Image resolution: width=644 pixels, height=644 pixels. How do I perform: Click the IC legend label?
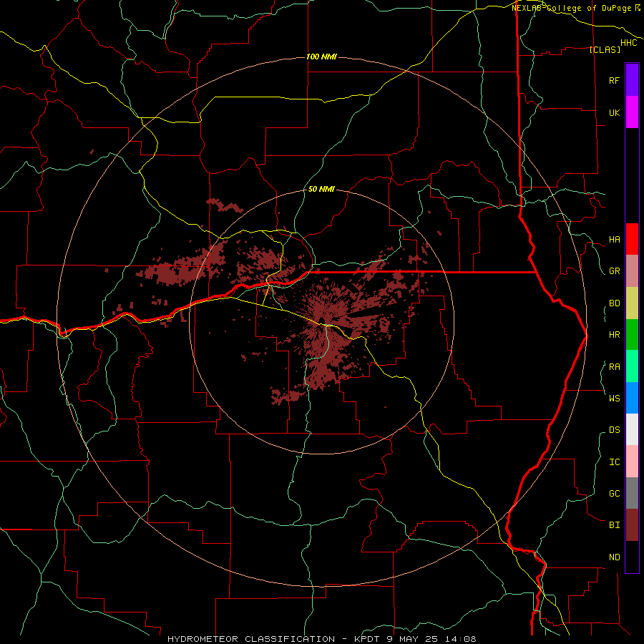click(614, 462)
